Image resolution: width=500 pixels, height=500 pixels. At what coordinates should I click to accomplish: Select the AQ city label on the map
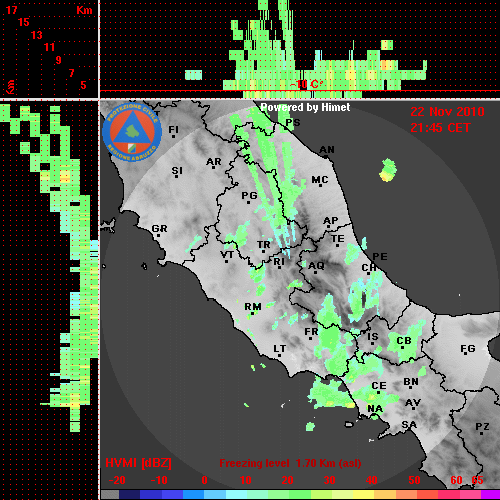[316, 266]
